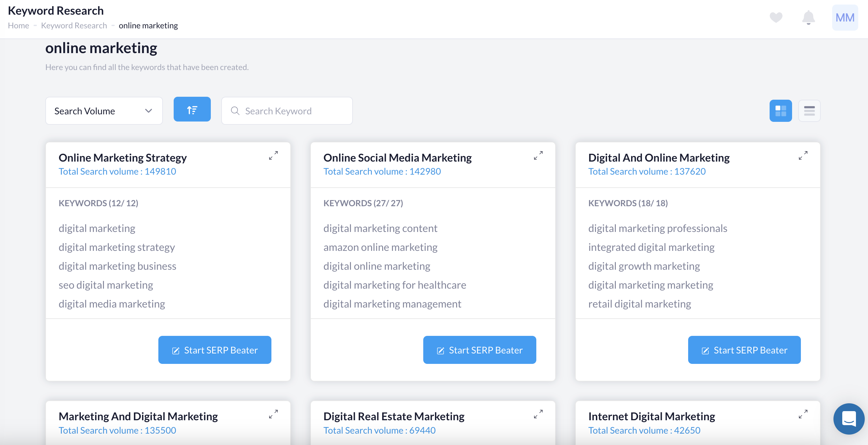Start SERP Beater for Online Marketing Strategy

pyautogui.click(x=215, y=350)
